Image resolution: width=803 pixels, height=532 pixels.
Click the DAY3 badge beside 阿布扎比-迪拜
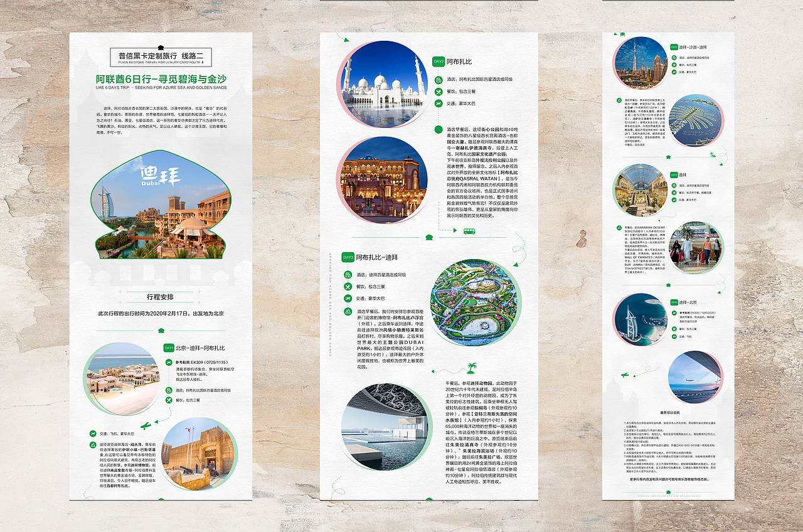(348, 257)
